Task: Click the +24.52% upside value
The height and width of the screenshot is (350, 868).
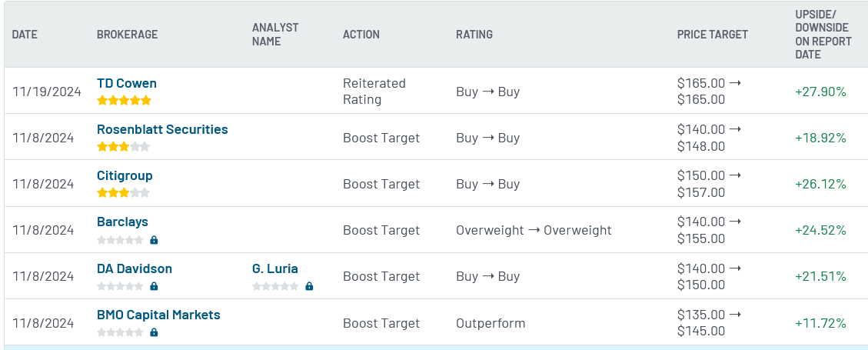Action: (820, 230)
